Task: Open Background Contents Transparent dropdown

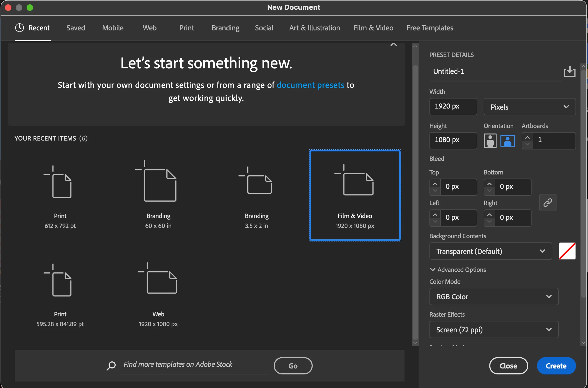Action: (490, 251)
